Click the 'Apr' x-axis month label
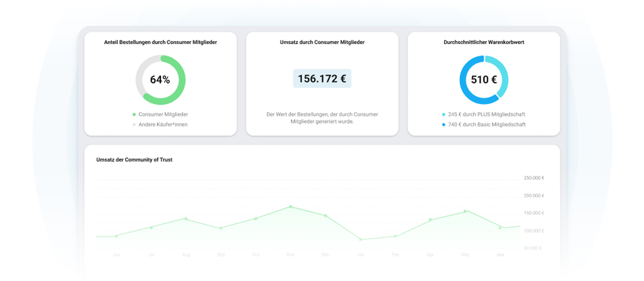The height and width of the screenshot is (281, 644). tap(430, 255)
